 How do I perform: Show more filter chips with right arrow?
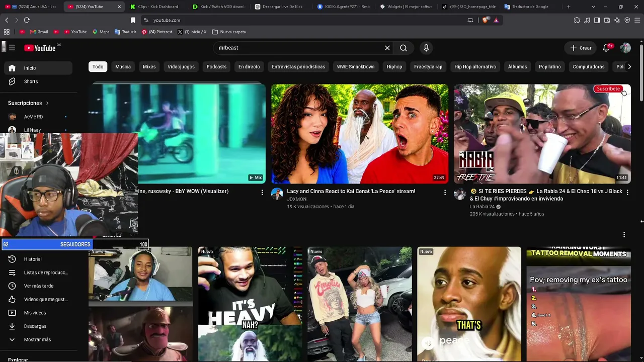point(629,67)
